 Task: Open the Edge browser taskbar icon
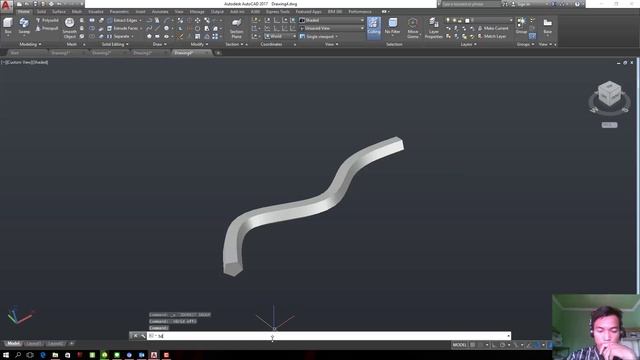[x=43, y=355]
